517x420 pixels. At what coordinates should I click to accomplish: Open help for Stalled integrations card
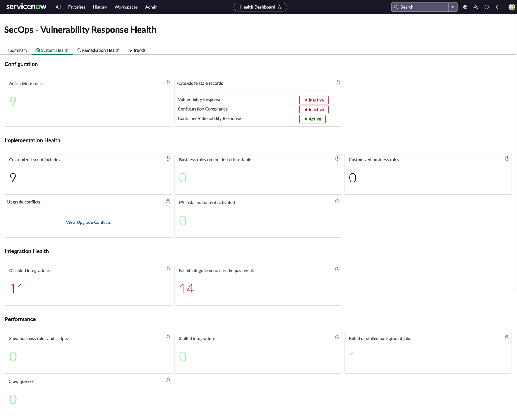(337, 338)
